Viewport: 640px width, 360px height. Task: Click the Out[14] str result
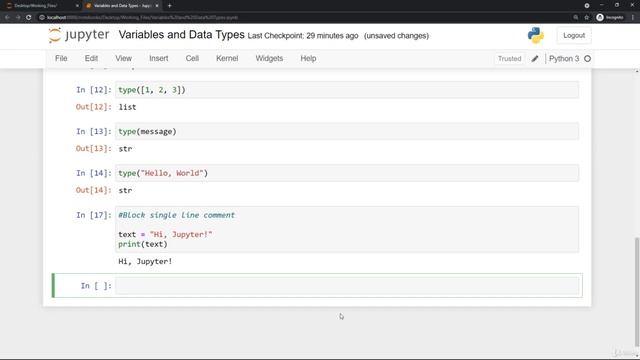[x=125, y=190]
